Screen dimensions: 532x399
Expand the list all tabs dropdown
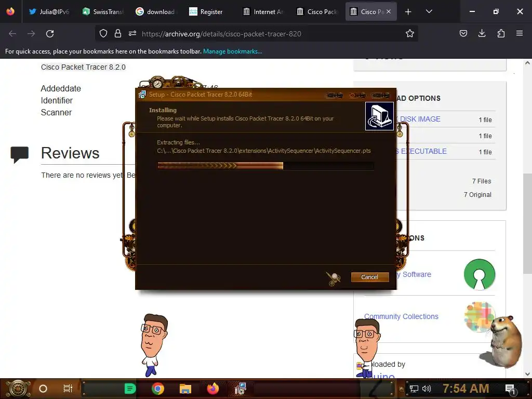coord(429,11)
